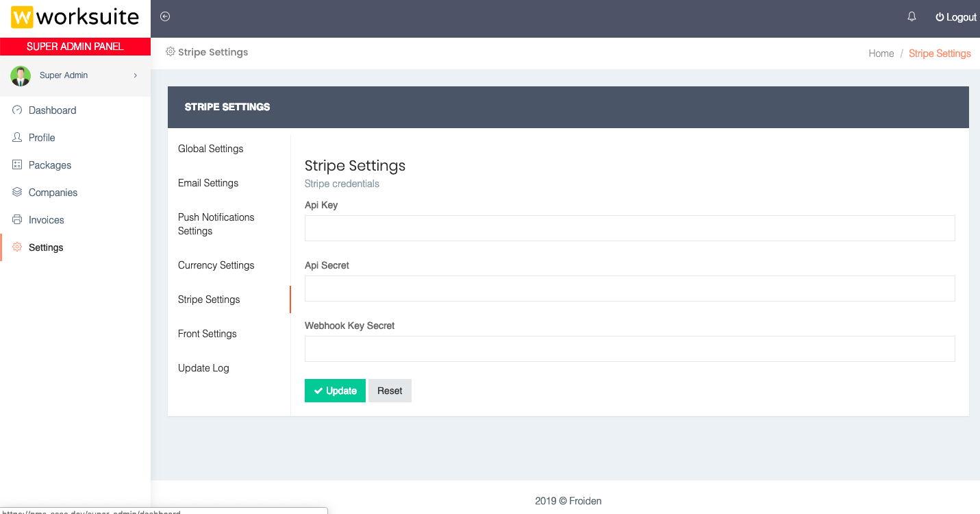Click the Super Admin avatar picture
Screen dimensions: 980x514
[x=21, y=75]
